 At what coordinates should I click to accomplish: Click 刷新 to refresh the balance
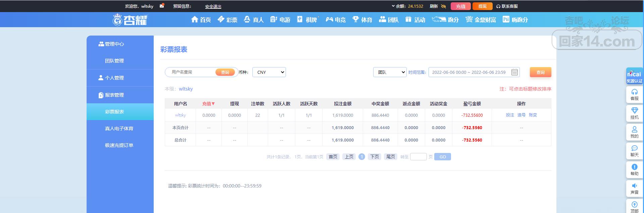434,6
